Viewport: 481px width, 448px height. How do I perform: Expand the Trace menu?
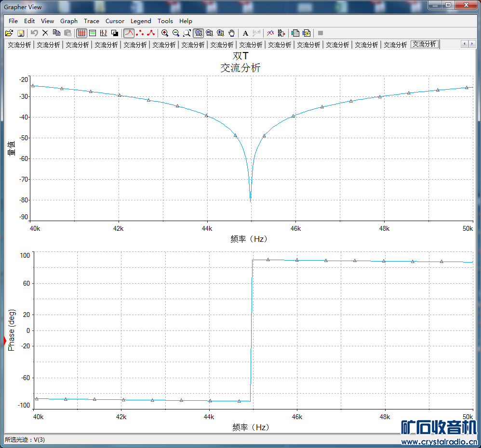[x=92, y=21]
